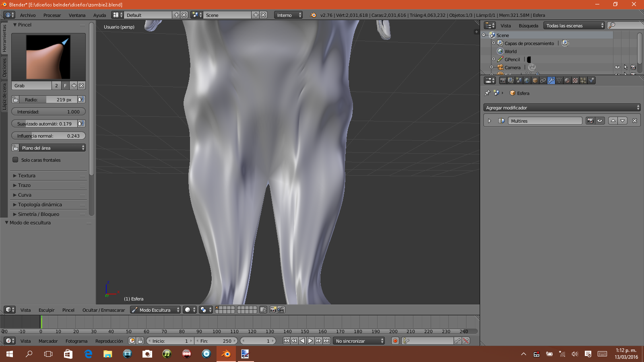This screenshot has height=362, width=644.
Task: Click the play animation forward button
Action: point(310,341)
